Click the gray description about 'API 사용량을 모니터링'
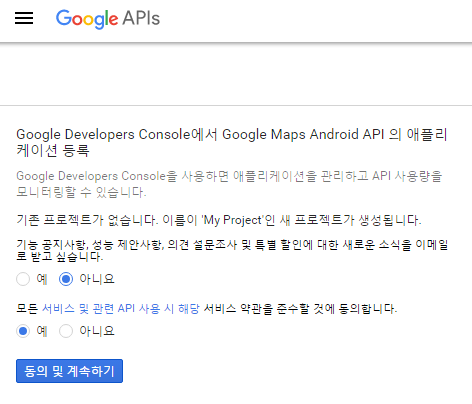The height and width of the screenshot is (404, 472). coord(229,184)
